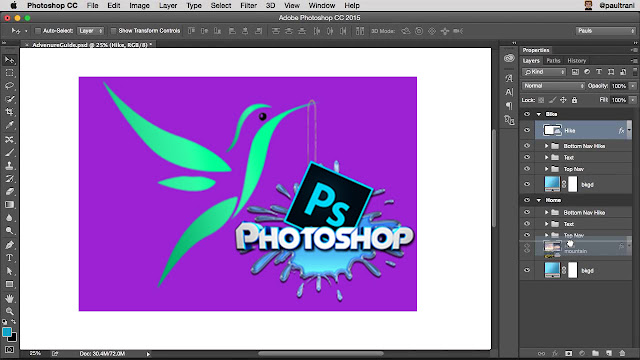Toggle visibility of Home group

[527, 200]
